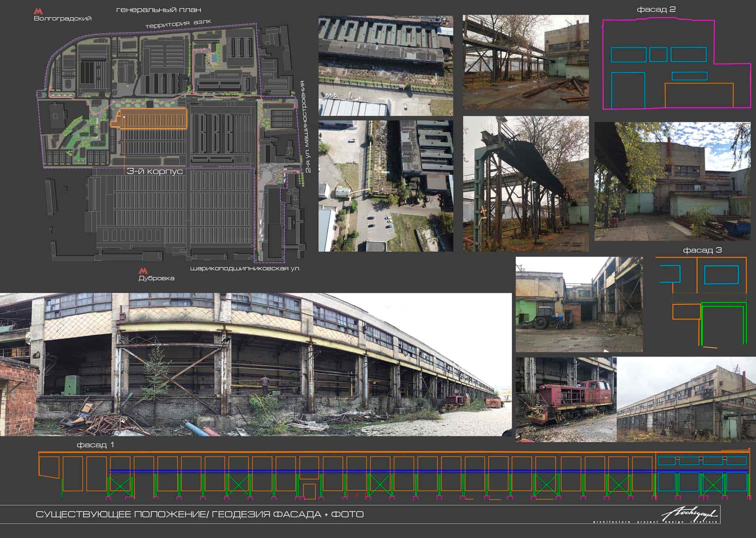
Task: Click the 'генеральный план' heading
Action: [158, 10]
